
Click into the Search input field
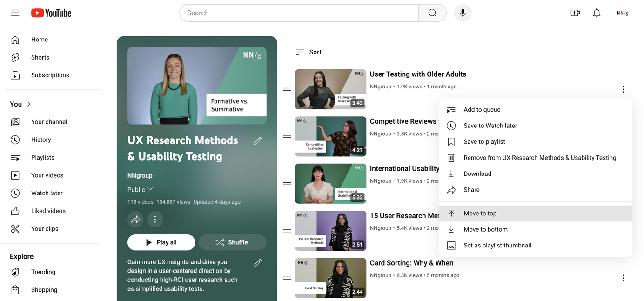[299, 13]
